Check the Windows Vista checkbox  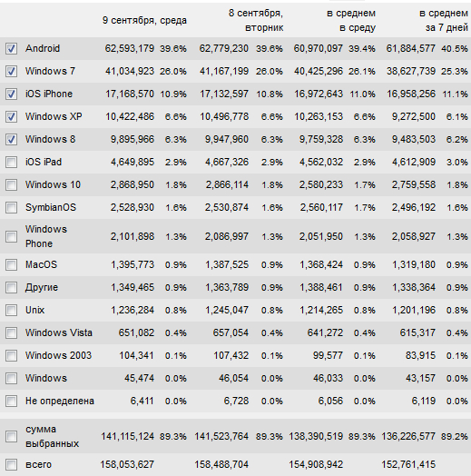tap(11, 333)
